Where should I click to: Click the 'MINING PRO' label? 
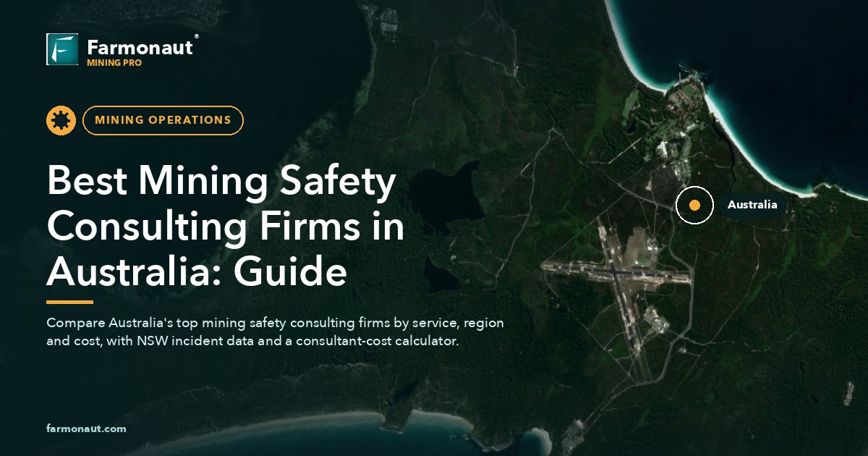(114, 63)
